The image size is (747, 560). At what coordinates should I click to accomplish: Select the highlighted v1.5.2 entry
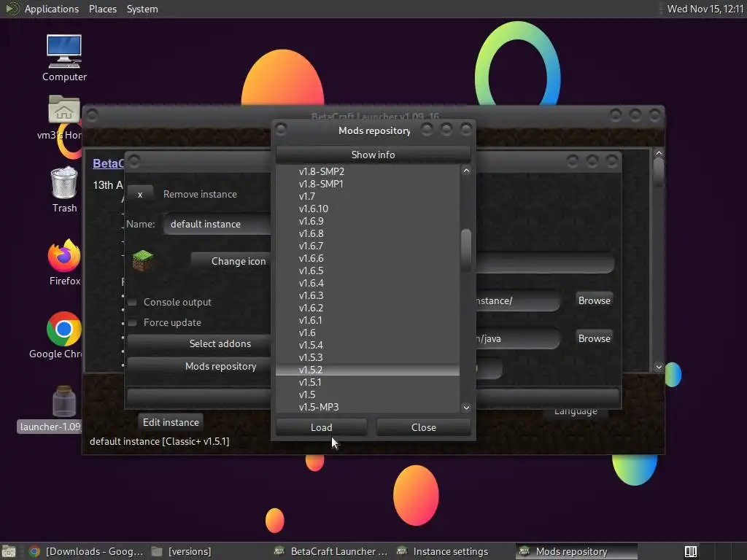[x=368, y=370]
